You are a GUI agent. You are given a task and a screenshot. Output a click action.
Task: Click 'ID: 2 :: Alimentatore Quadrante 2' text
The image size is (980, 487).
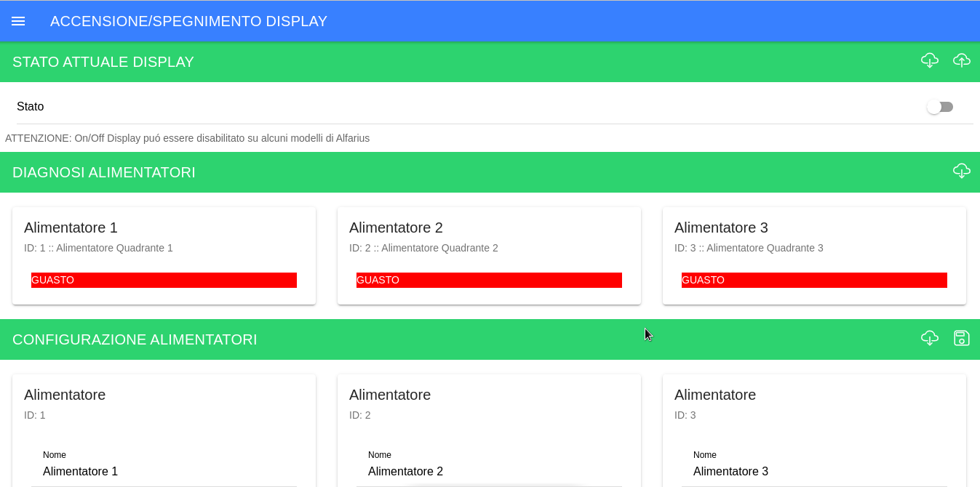[423, 248]
